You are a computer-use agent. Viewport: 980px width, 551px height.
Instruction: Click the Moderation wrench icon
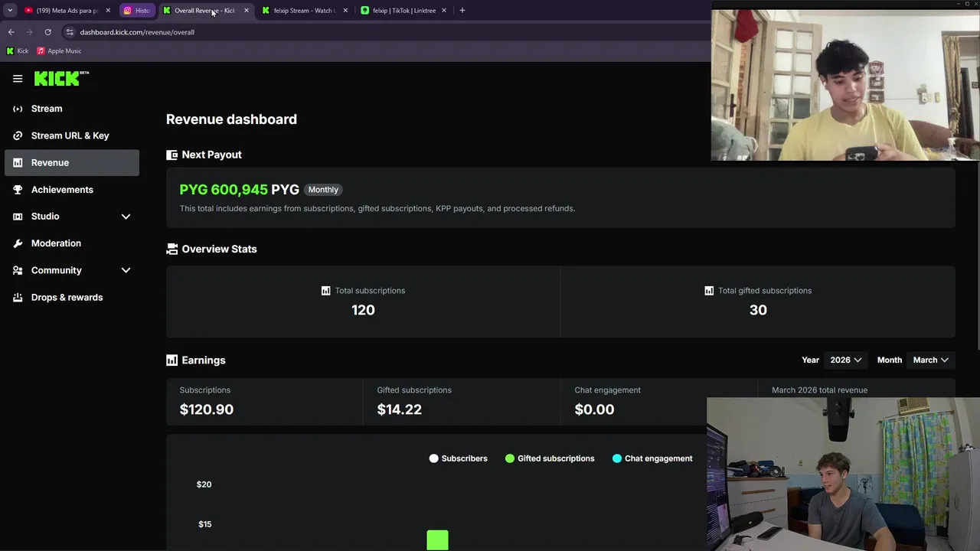point(18,243)
